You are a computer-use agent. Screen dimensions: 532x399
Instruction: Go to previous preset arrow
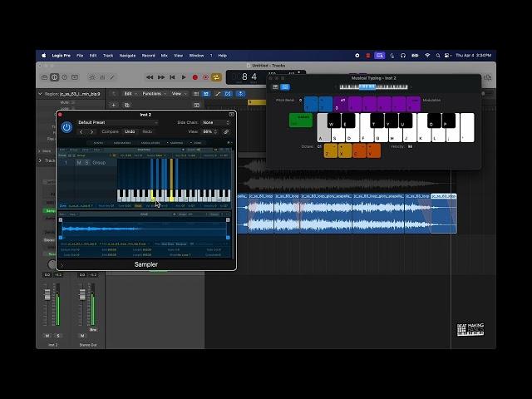tap(81, 131)
